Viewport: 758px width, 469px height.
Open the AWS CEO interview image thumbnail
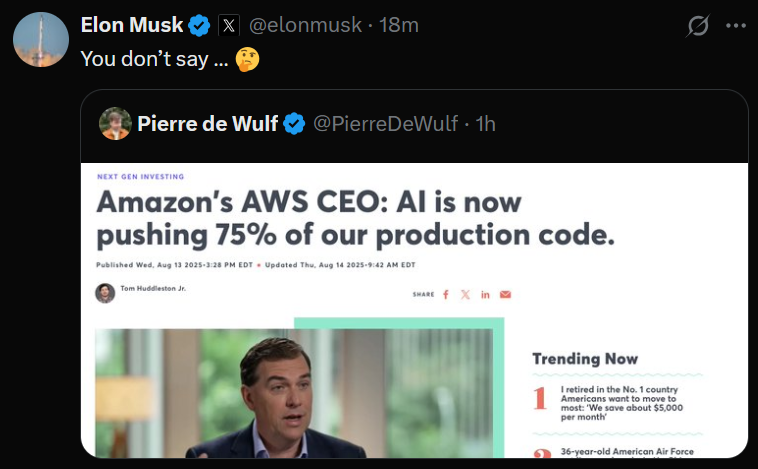click(x=293, y=392)
